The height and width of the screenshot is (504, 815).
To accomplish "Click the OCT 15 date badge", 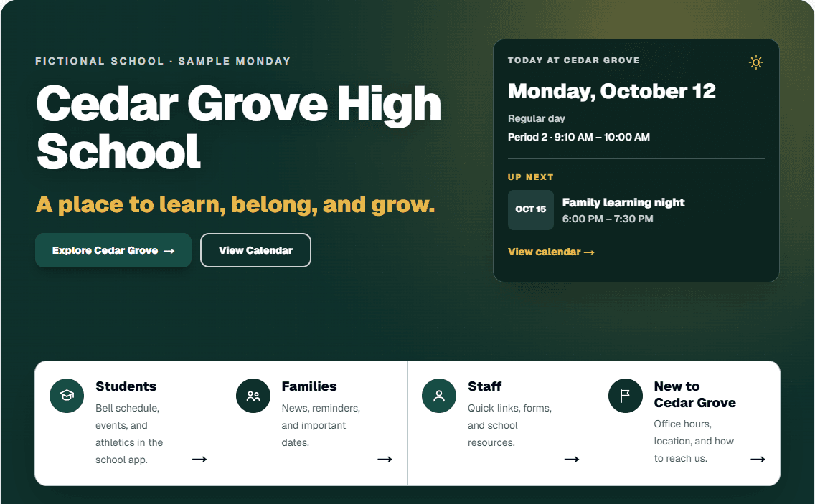I will click(x=531, y=209).
